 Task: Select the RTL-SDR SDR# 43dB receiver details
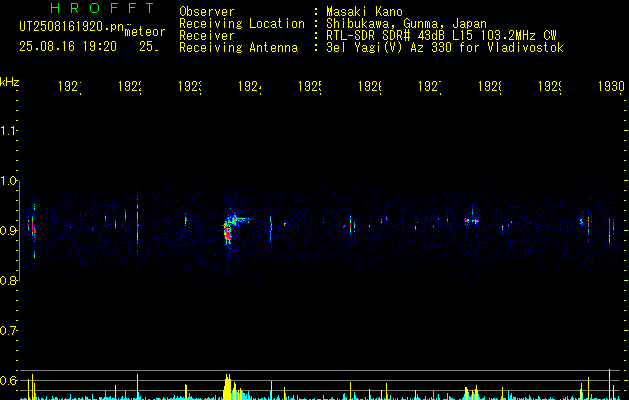coord(441,36)
